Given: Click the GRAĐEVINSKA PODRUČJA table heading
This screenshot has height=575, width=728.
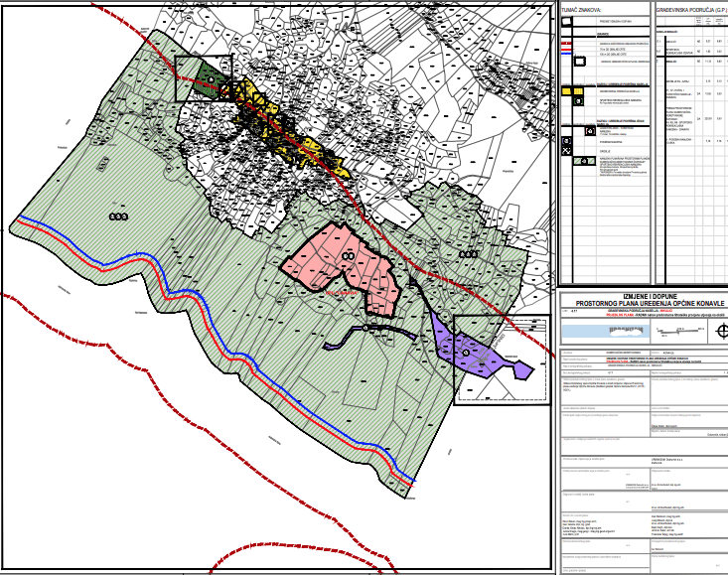Looking at the screenshot, I should click(691, 9).
